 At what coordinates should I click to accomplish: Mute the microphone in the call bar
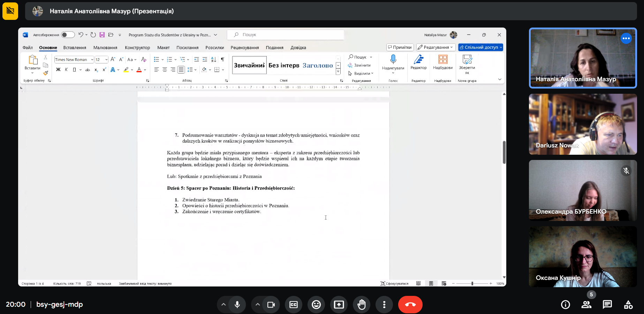(237, 305)
